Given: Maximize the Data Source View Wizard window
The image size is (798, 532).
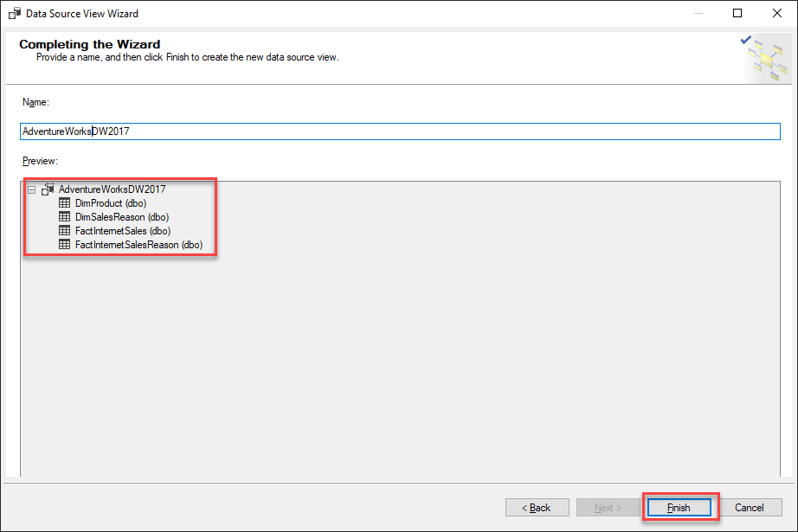Looking at the screenshot, I should [737, 13].
